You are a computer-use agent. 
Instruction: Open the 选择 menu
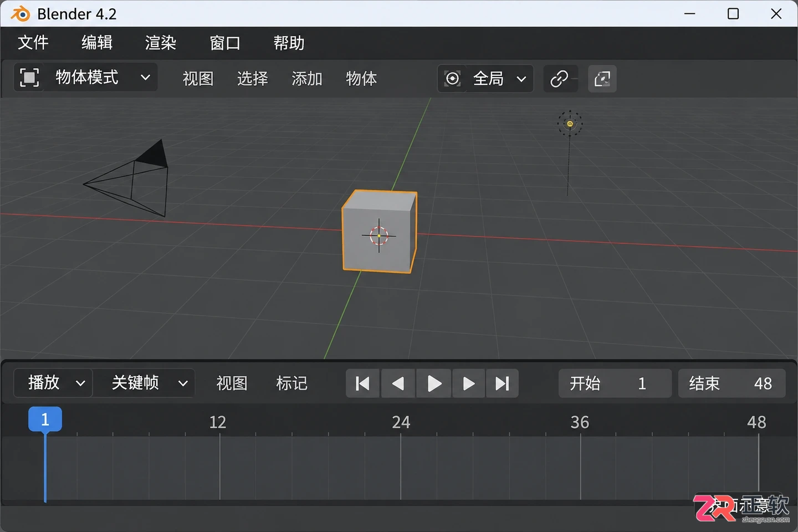click(253, 79)
